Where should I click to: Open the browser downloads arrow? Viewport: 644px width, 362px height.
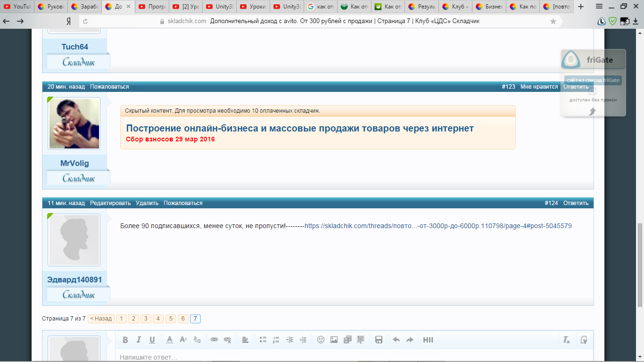[x=636, y=21]
